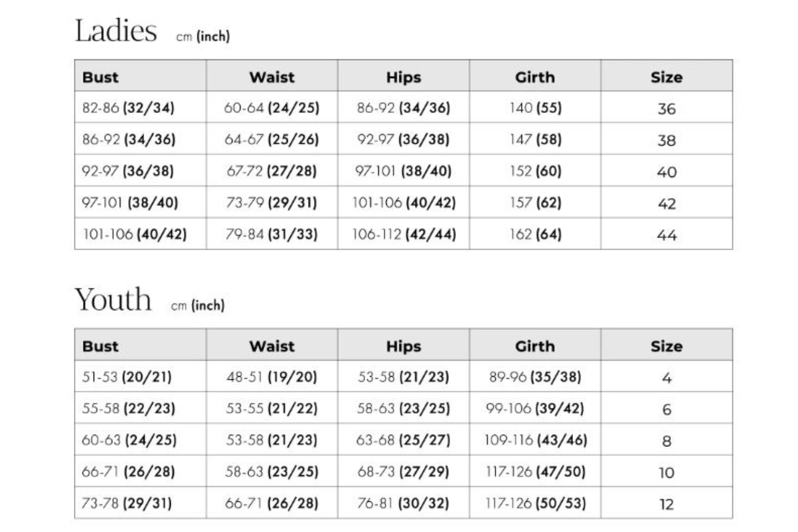
Task: Select the Waist header in Ladies table
Action: (272, 77)
